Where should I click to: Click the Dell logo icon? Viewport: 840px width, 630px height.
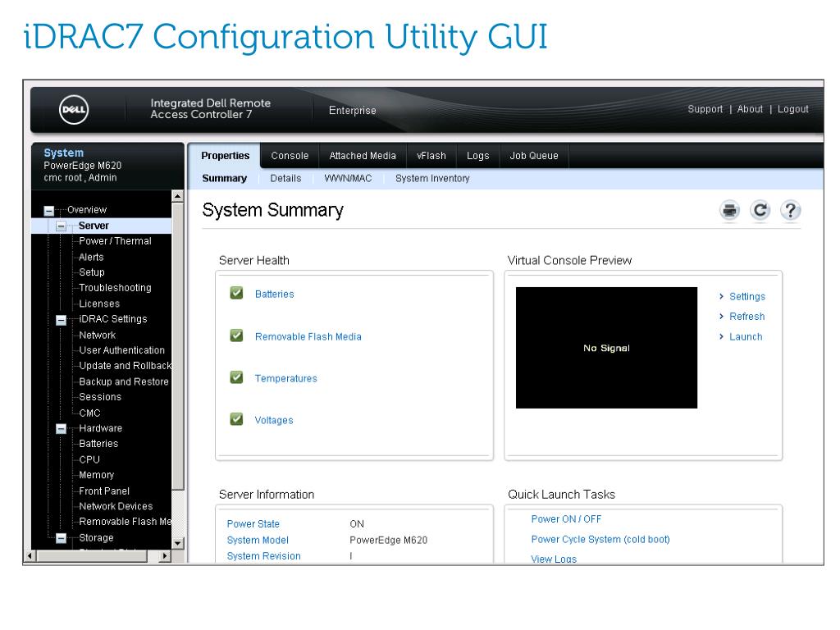[x=73, y=110]
